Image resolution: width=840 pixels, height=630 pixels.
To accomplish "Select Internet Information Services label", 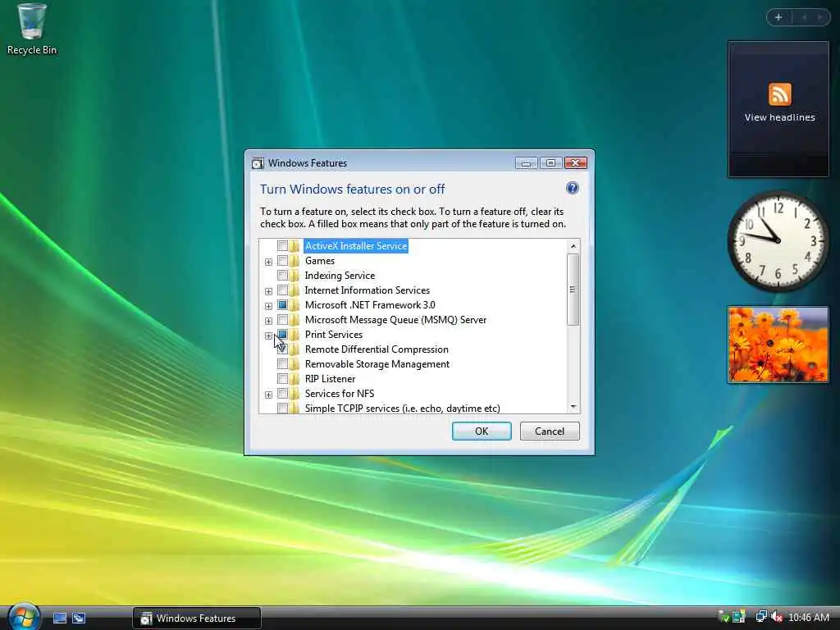I will tap(367, 290).
